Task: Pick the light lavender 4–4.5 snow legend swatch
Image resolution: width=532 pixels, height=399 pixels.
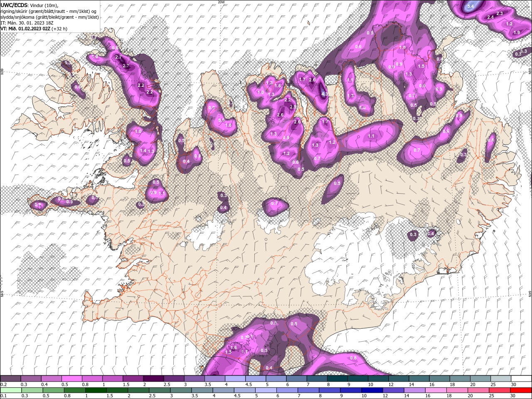Action: click(x=235, y=379)
